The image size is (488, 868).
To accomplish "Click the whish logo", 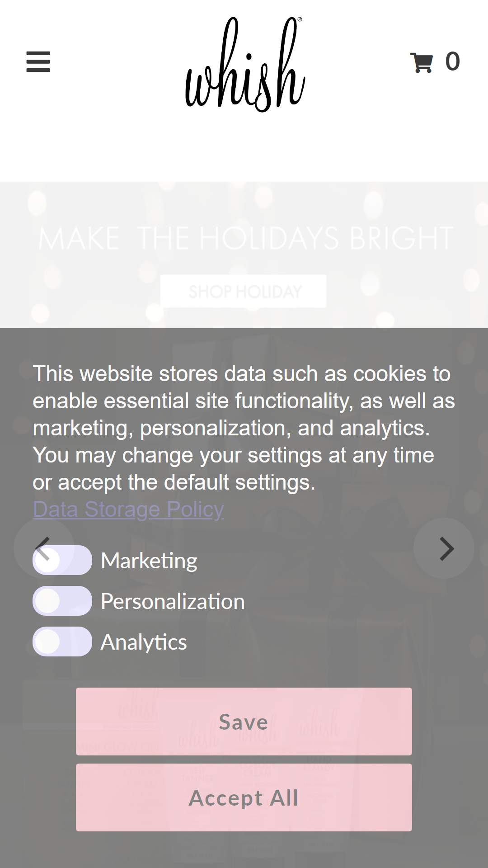I will [x=245, y=65].
